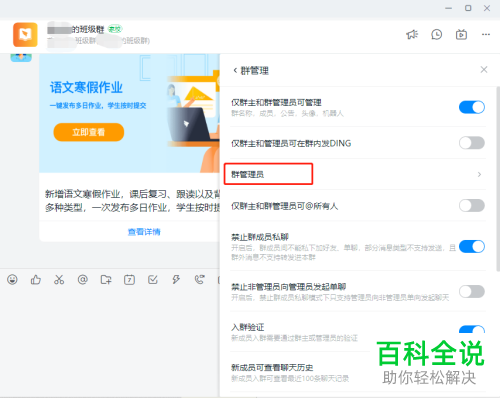The image size is (500, 398).
Task: Start a voice call icon
Action: (199, 279)
